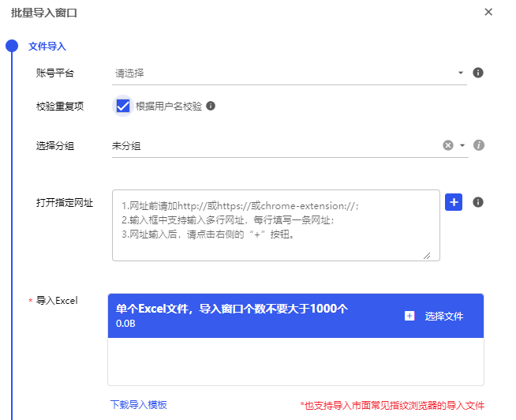Open the 账号平台 请选择 dropdown
The height and width of the screenshot is (420, 516).
[x=290, y=73]
